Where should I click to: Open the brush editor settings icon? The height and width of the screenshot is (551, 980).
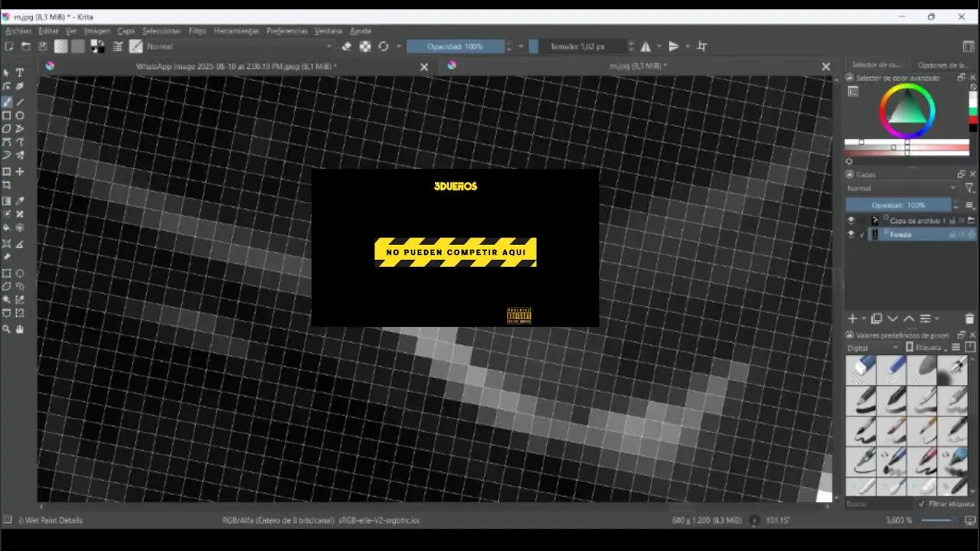click(x=118, y=47)
